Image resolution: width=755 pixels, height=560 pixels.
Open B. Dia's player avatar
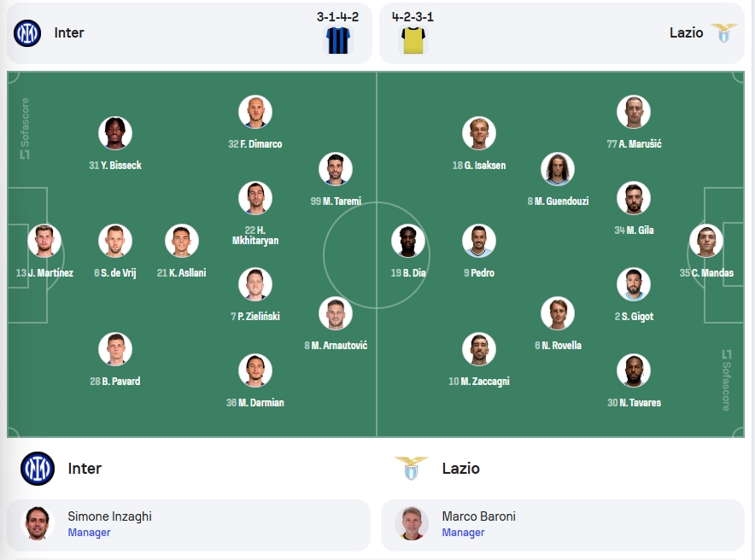click(408, 241)
